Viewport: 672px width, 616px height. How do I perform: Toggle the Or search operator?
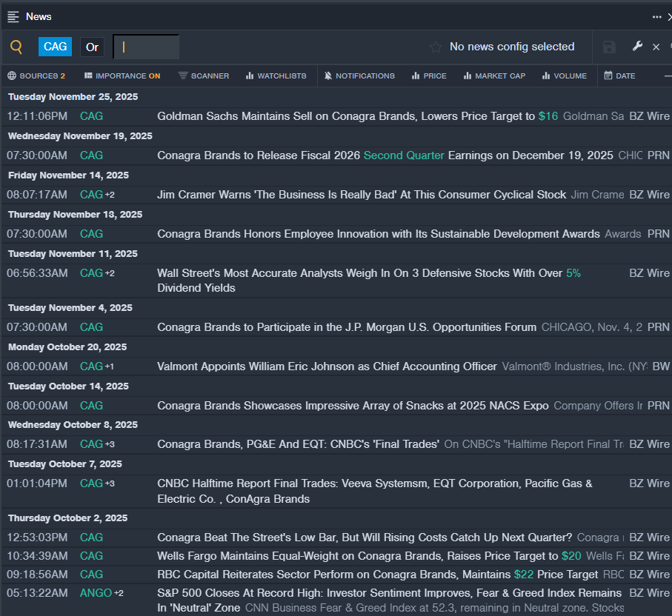pyautogui.click(x=92, y=47)
